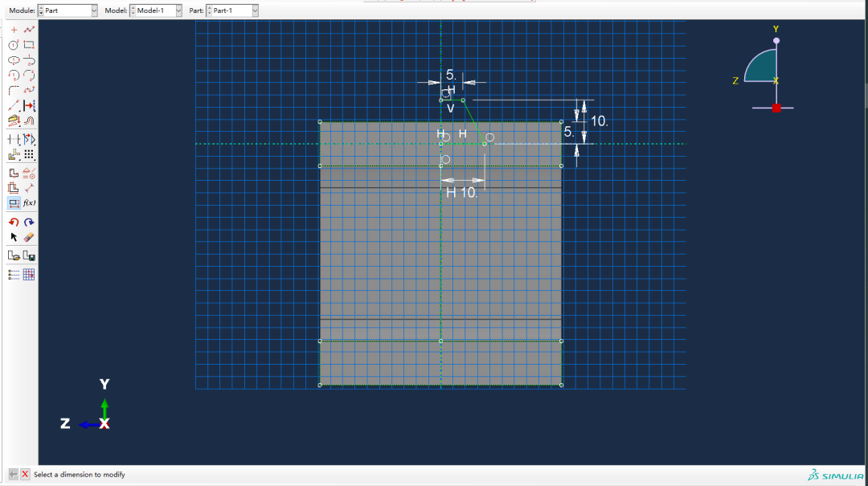Select the Auto-Trim tool
This screenshot has height=486, width=868.
(x=14, y=140)
